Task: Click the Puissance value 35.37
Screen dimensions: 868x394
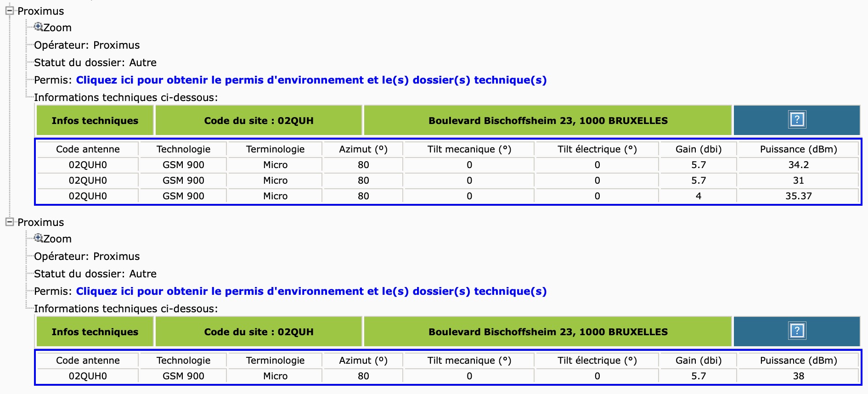Action: [798, 196]
